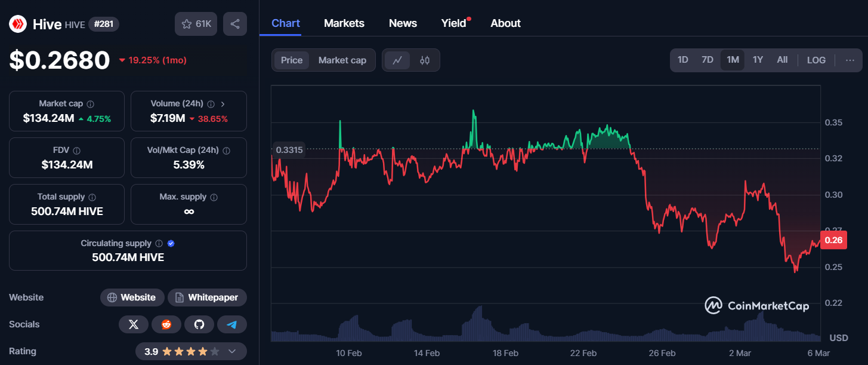868x365 pixels.
Task: Toggle LOG scale on chart
Action: pos(816,60)
